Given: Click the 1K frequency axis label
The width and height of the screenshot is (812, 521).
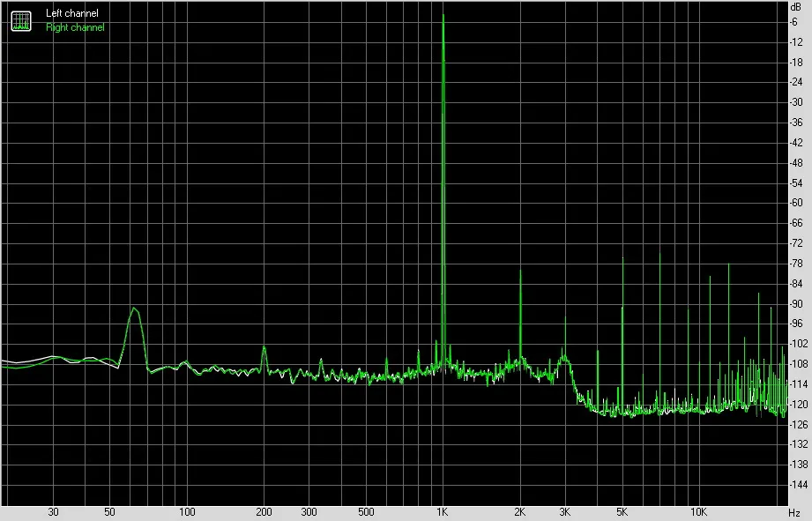Looking at the screenshot, I should [442, 512].
